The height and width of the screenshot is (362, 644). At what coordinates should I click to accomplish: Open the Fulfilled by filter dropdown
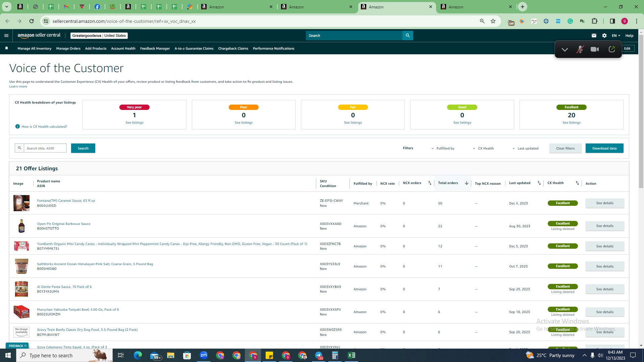pos(443,148)
